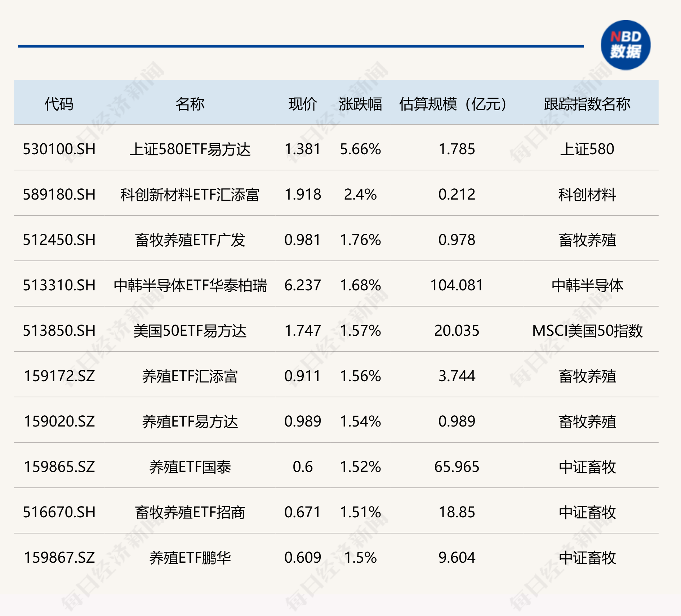Select the name 养殖ETF鹏华
Image resolution: width=681 pixels, height=616 pixels.
click(x=190, y=558)
